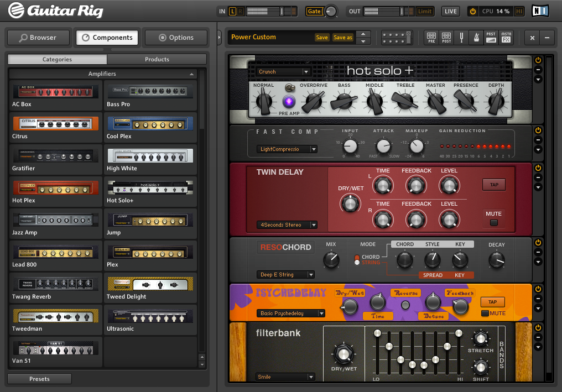Click the Psychedelay TAP button
The height and width of the screenshot is (392, 562).
click(493, 302)
